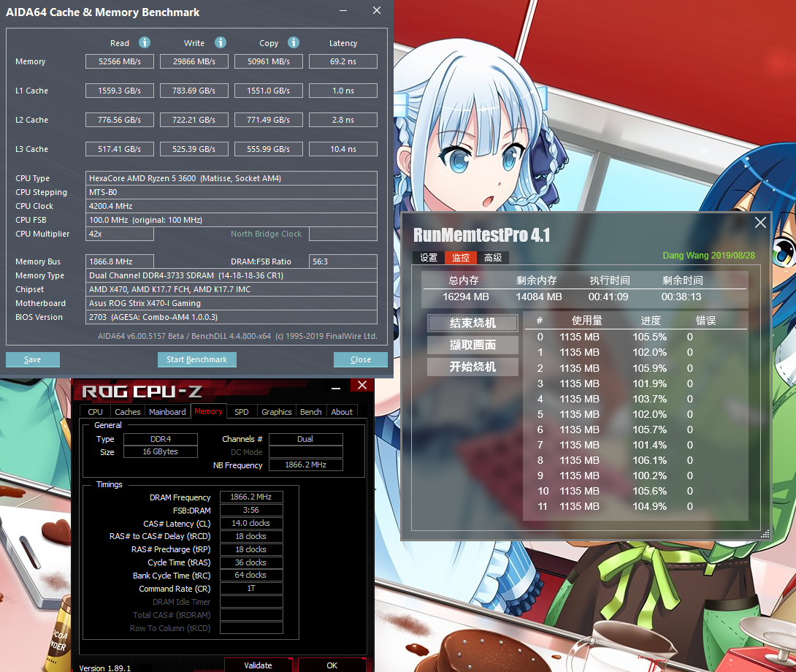Click the Copy benchmark info icon
Image resolution: width=796 pixels, height=672 pixels.
click(x=293, y=42)
